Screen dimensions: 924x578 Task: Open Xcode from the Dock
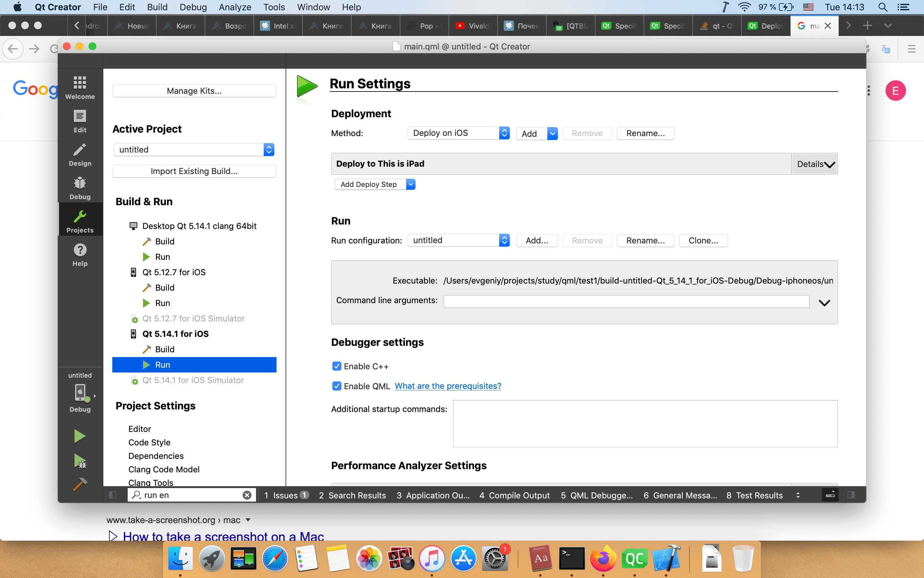tap(666, 558)
